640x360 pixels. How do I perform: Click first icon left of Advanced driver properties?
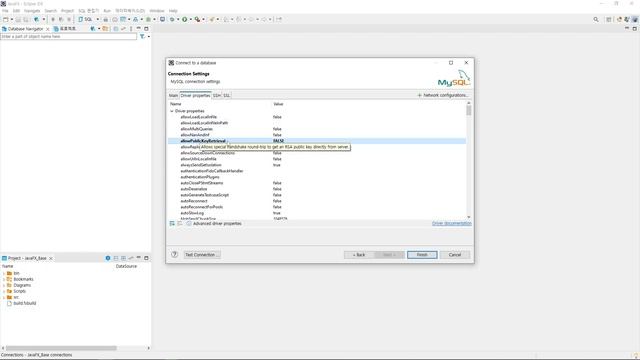coord(172,223)
